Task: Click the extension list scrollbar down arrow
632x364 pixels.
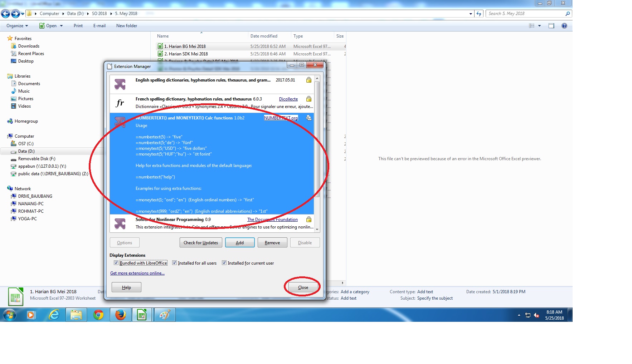Action: [317, 229]
